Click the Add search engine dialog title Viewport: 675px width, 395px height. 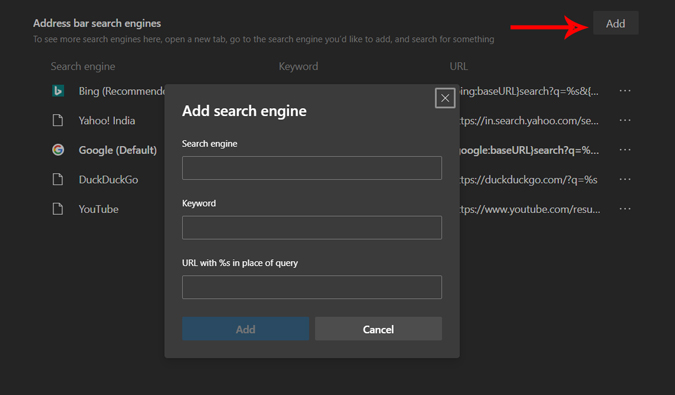click(x=244, y=111)
